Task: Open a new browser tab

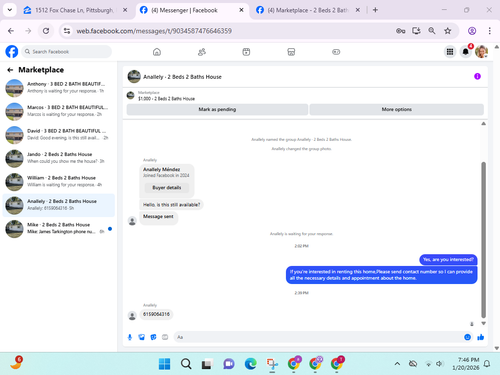Action: [x=375, y=10]
